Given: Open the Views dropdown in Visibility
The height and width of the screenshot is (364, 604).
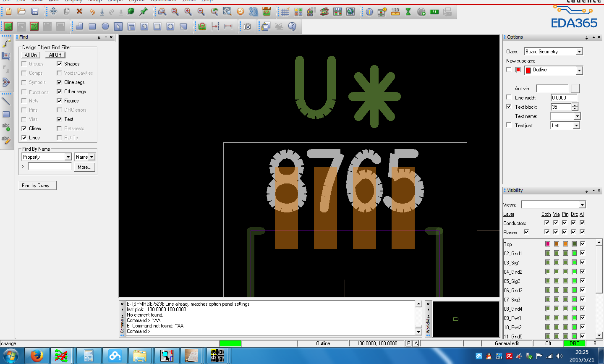Looking at the screenshot, I should pos(582,205).
